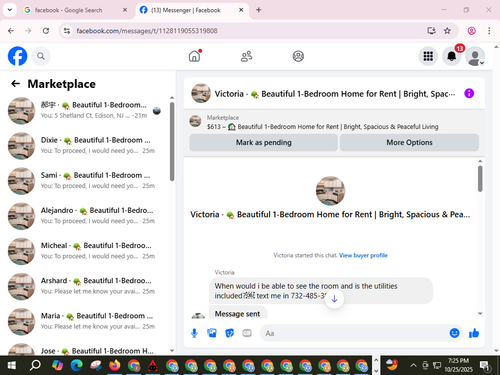
Task: Click the listing thumbnail in chat header
Action: tap(201, 93)
